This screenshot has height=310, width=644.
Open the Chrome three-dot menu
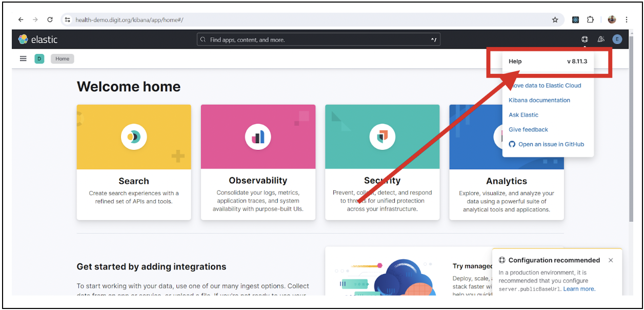point(627,20)
